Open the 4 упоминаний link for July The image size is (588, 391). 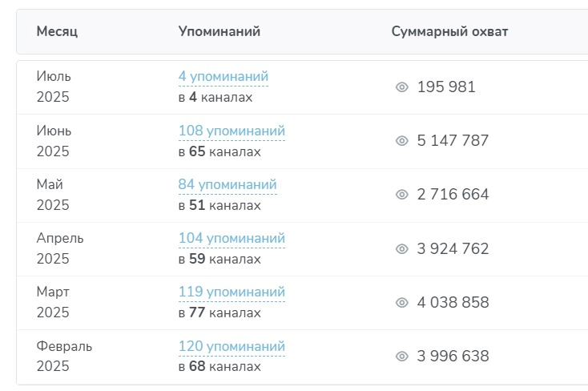[224, 77]
